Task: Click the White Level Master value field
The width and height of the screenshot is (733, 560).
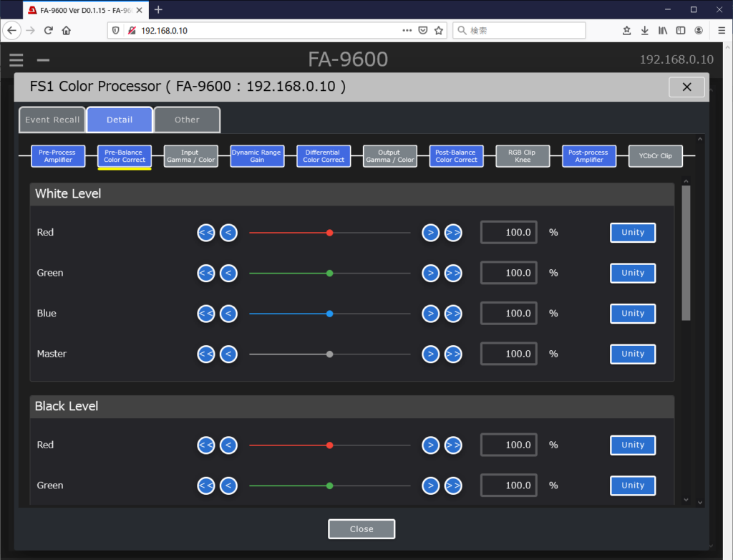Action: click(509, 354)
